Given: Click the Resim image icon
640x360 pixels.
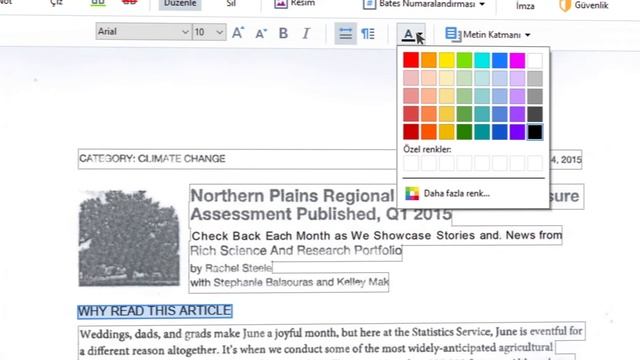Looking at the screenshot, I should click(x=281, y=4).
